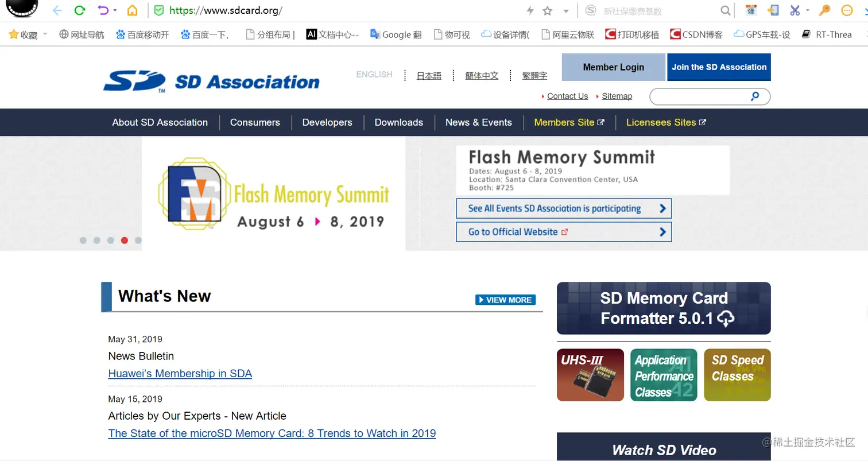Image resolution: width=868 pixels, height=461 pixels.
Task: Click the browser address bar URL
Action: [x=226, y=11]
